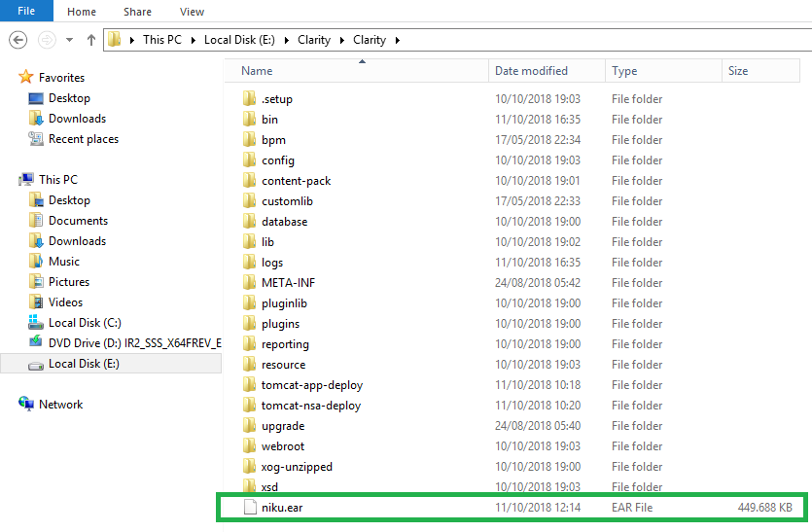The image size is (812, 532).
Task: Click Local Disk (E:) in address bar
Action: coord(239,40)
